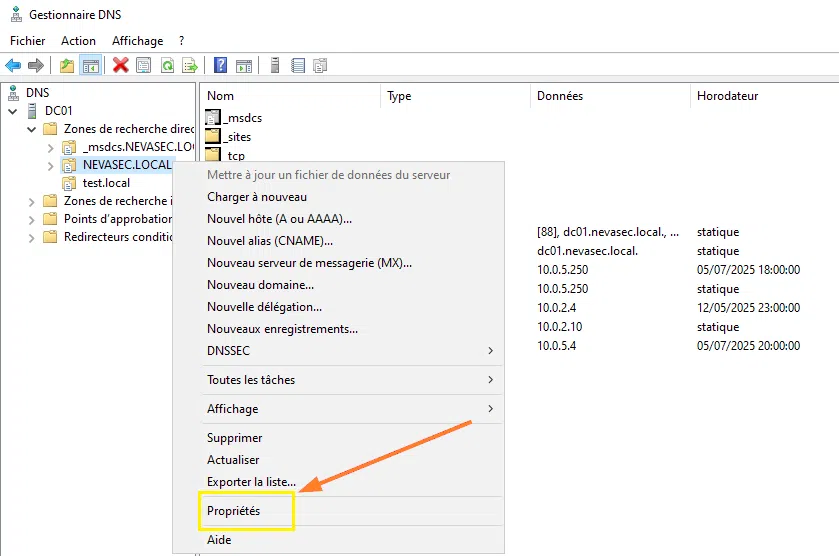
Task: Click the red X delete toolbar icon
Action: tap(121, 66)
